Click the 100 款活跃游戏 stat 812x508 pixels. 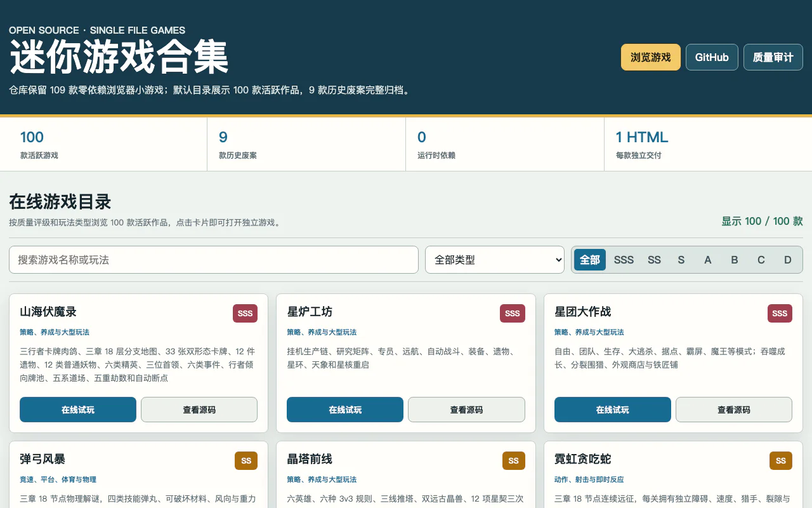pos(103,145)
